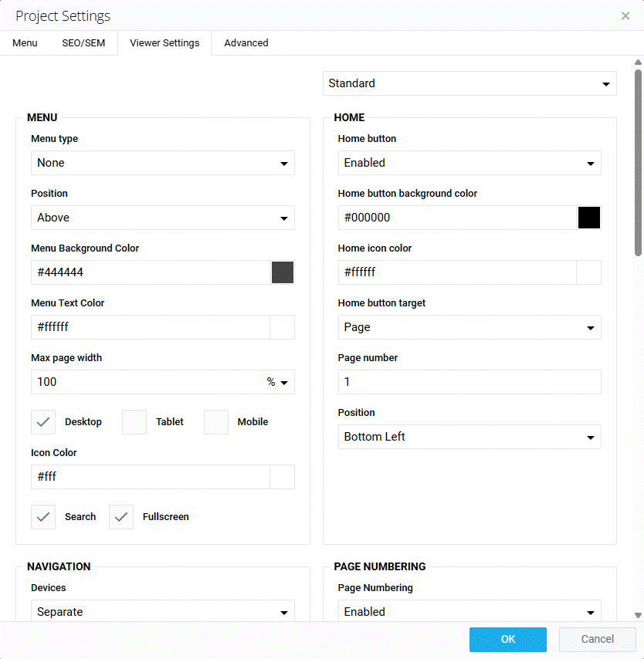The width and height of the screenshot is (644, 659).
Task: Open the Max page width unit dropdown
Action: click(x=277, y=382)
